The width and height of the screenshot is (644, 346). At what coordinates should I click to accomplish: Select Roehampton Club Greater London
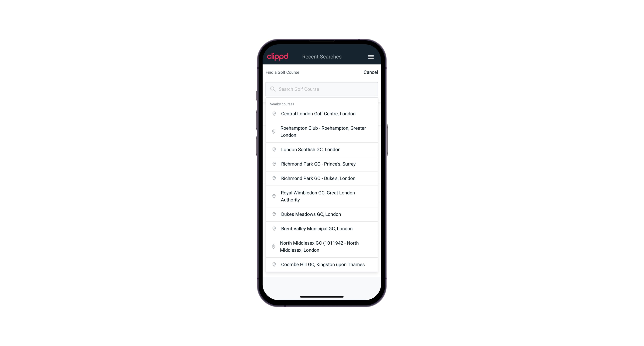tap(322, 132)
